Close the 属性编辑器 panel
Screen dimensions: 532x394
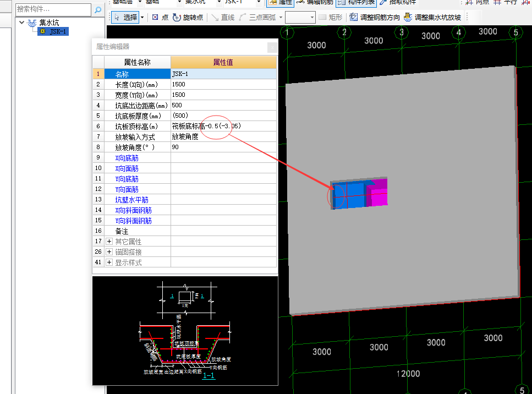[272, 47]
